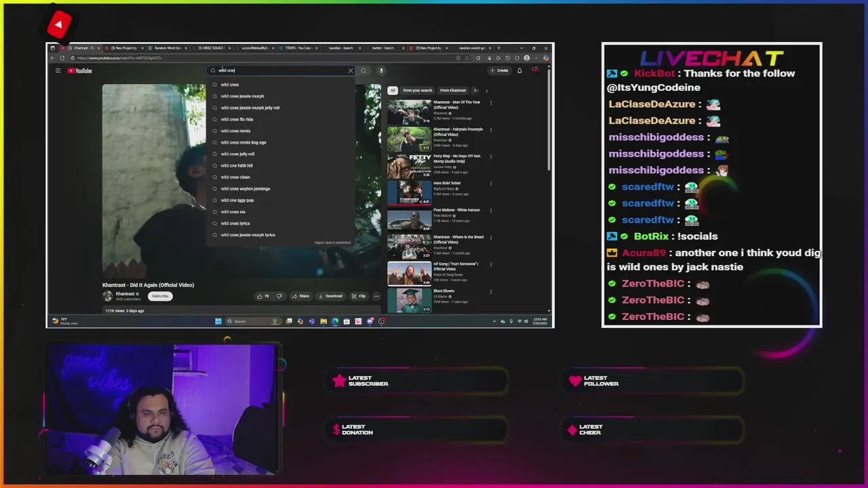Image resolution: width=868 pixels, height=488 pixels.
Task: Like the video with thumbs-up
Action: (262, 296)
